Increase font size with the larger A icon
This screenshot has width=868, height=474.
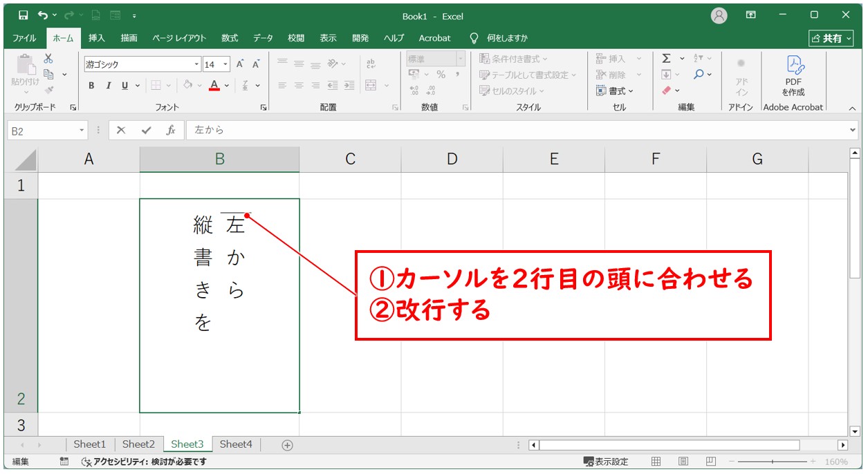tap(240, 64)
